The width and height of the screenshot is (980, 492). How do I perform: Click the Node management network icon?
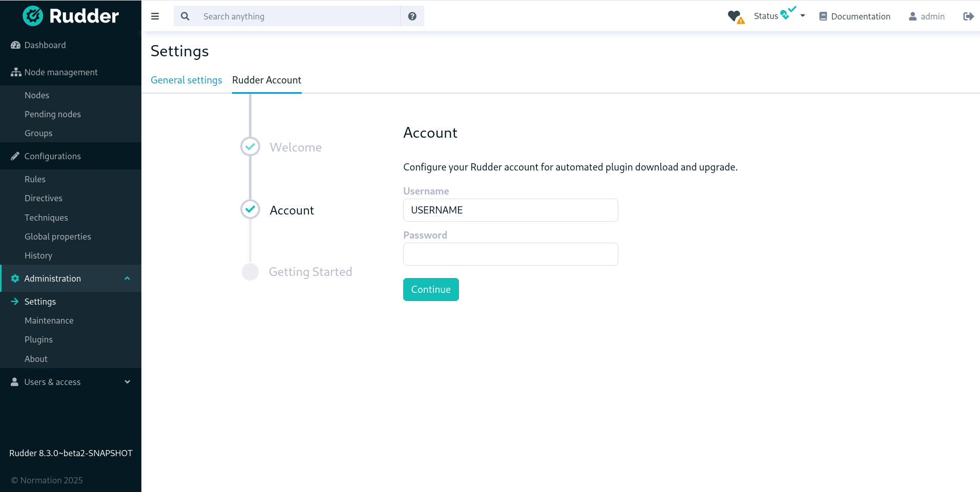pyautogui.click(x=15, y=72)
